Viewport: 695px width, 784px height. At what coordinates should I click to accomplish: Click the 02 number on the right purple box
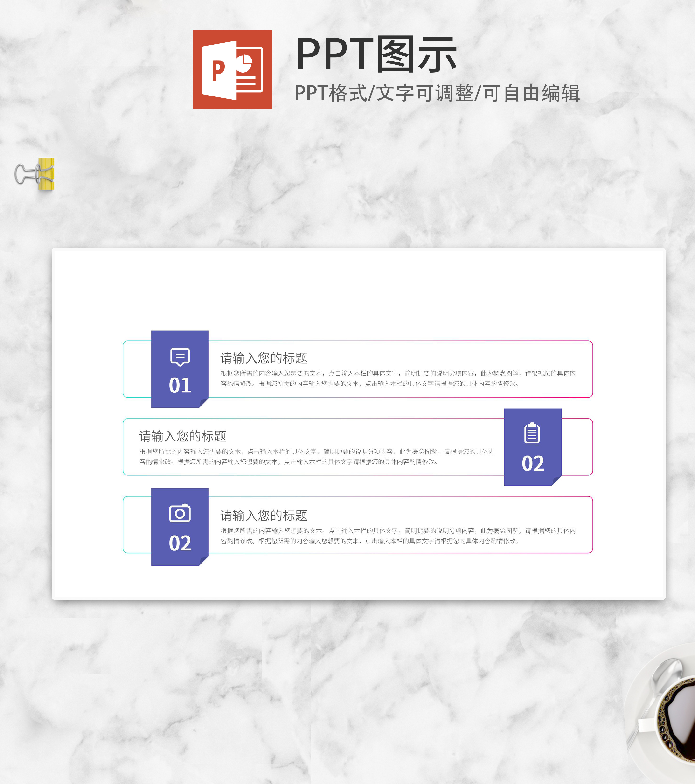click(x=533, y=464)
